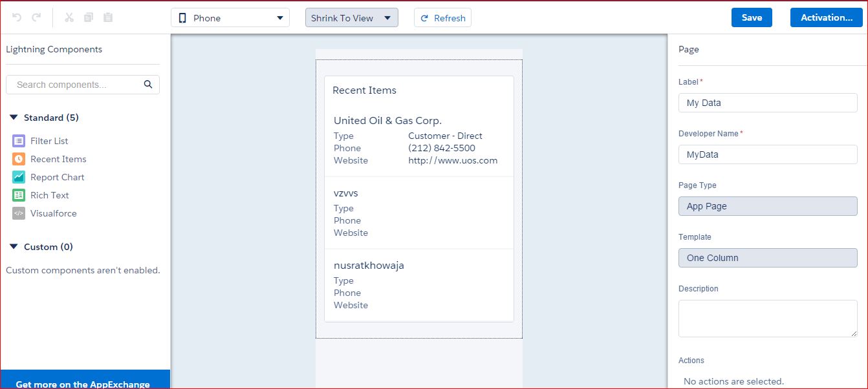868x389 pixels.
Task: Open the Activation... button
Action: [827, 17]
